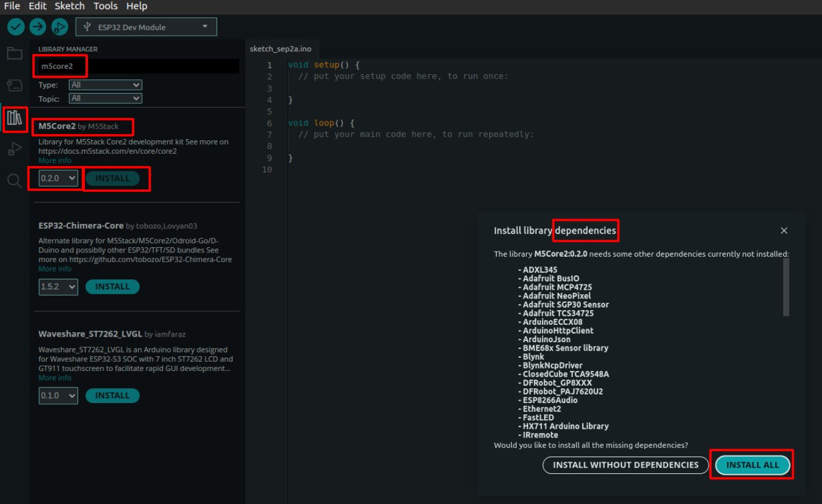Open the Library Manager books icon
The height and width of the screenshot is (504, 822).
(x=15, y=118)
